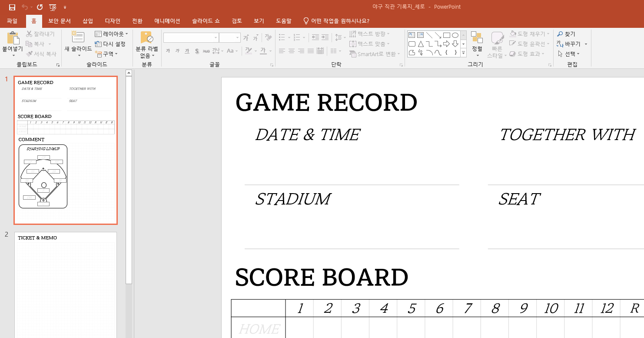Switch to the Design (디자인) tab
The image size is (644, 338).
(113, 21)
